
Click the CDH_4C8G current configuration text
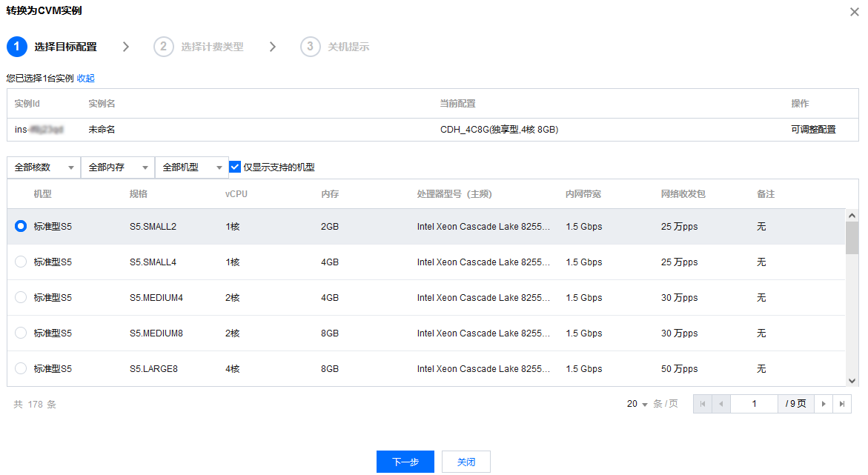click(x=500, y=130)
